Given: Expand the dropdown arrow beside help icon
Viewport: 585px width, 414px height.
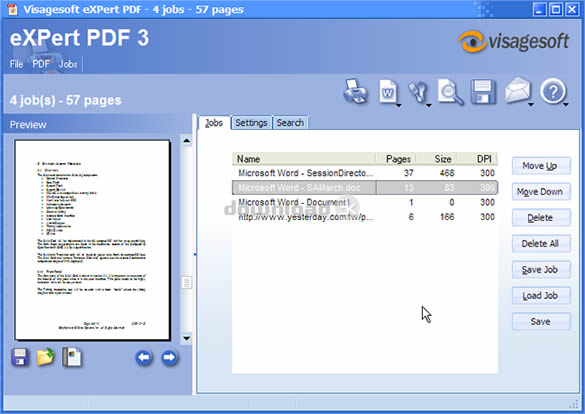Looking at the screenshot, I should (x=566, y=105).
